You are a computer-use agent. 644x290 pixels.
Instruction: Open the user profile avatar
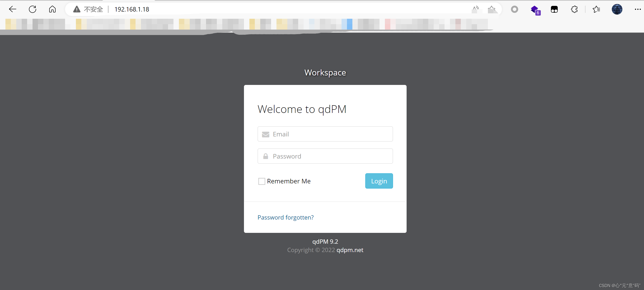pyautogui.click(x=617, y=9)
